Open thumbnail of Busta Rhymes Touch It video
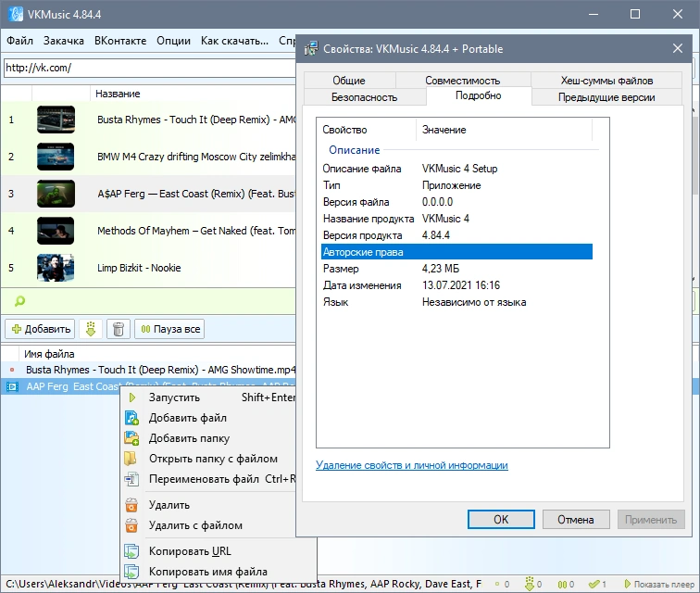The image size is (700, 593). coord(56,120)
